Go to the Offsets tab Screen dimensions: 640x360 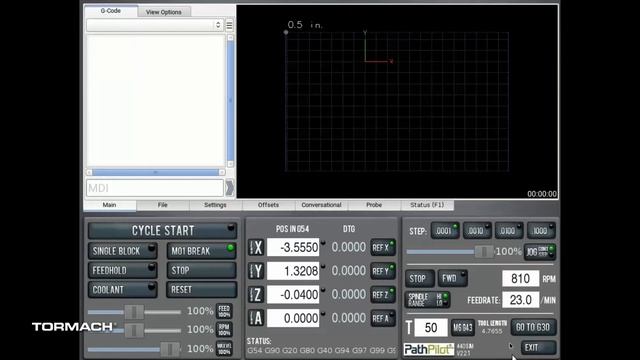click(268, 205)
